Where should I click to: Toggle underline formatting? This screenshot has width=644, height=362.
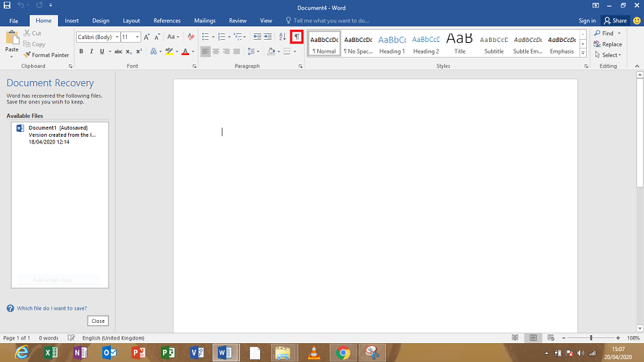102,51
